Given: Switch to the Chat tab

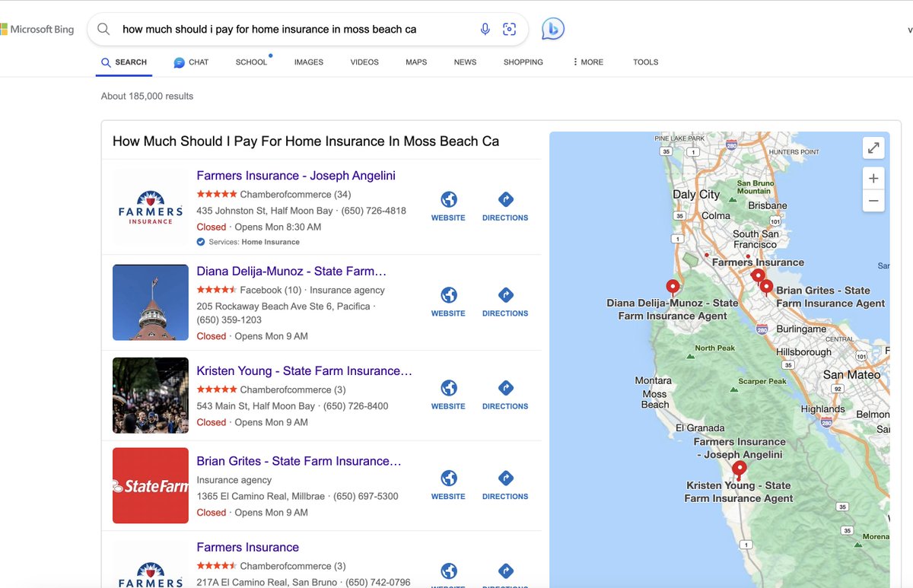Looking at the screenshot, I should 191,62.
